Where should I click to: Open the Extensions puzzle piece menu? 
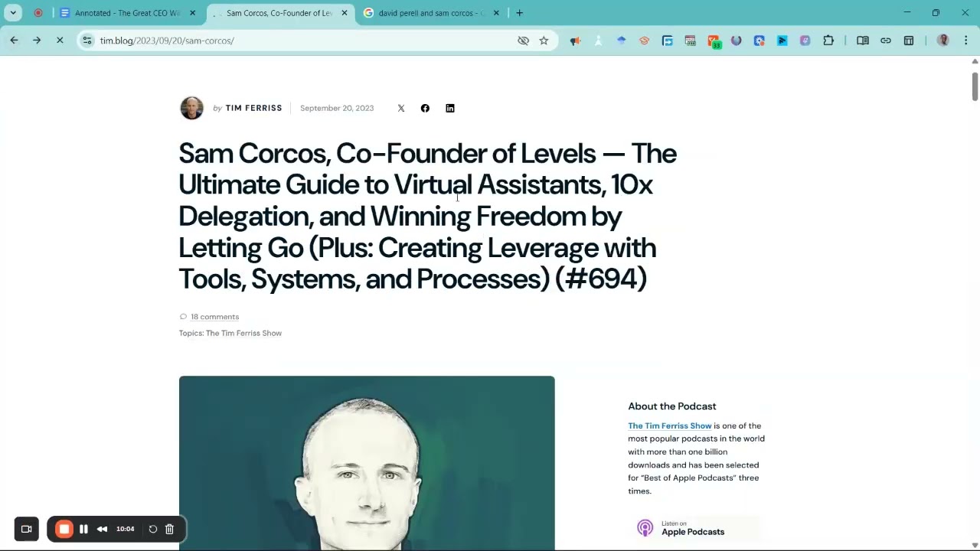(828, 41)
